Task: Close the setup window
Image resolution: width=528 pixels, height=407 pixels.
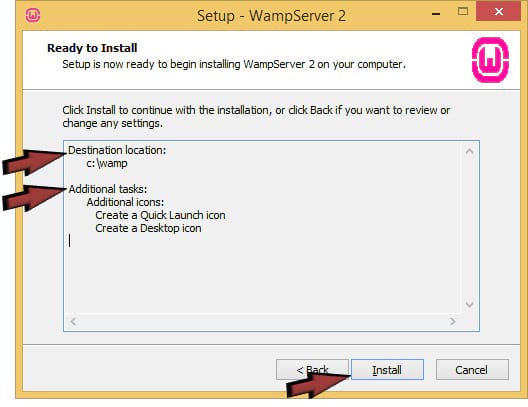Action: 498,11
